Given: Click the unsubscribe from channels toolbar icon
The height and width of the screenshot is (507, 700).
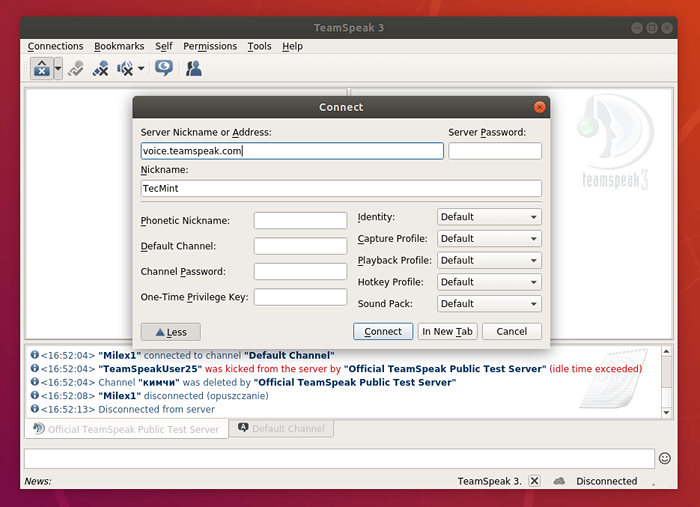Looking at the screenshot, I should click(x=101, y=69).
